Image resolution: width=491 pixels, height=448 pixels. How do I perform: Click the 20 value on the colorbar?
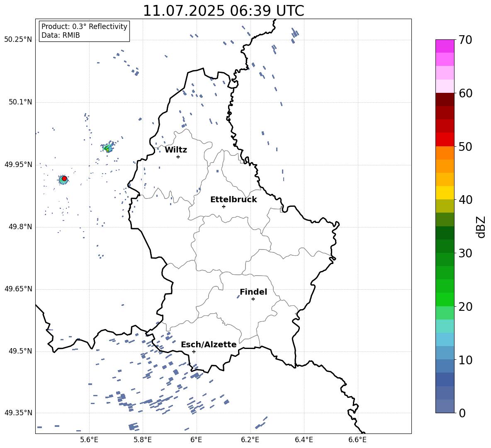(465, 306)
